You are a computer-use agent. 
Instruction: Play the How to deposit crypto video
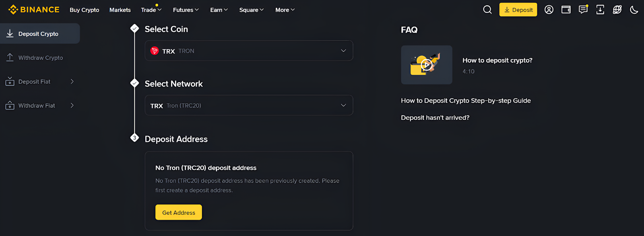(x=426, y=65)
